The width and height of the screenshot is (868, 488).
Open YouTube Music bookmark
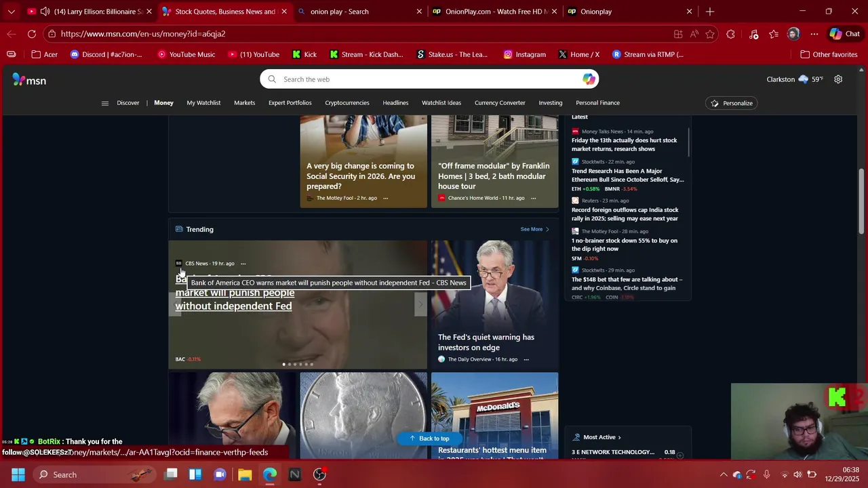(186, 54)
